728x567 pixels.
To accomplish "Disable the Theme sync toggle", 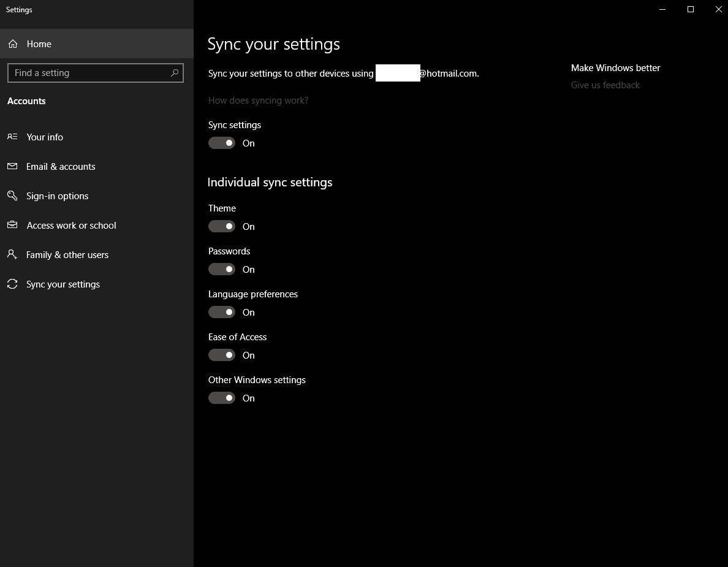I will [222, 226].
